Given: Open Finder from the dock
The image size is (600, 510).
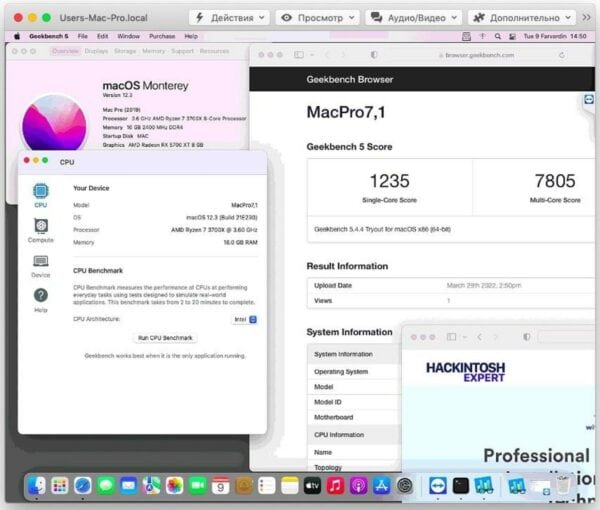Looking at the screenshot, I should [x=37, y=486].
